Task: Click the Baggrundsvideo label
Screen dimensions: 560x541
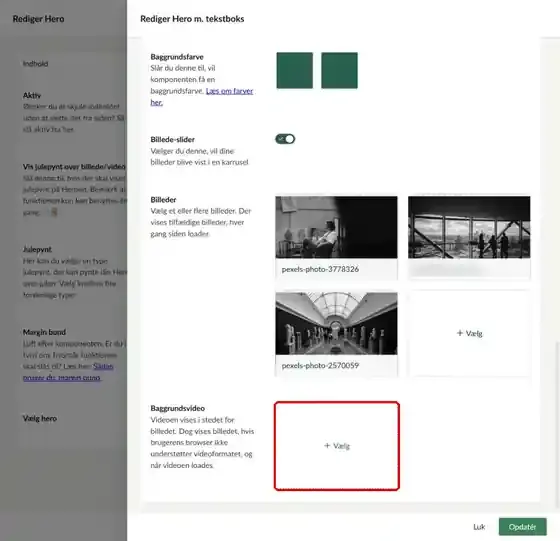Action: [178, 408]
